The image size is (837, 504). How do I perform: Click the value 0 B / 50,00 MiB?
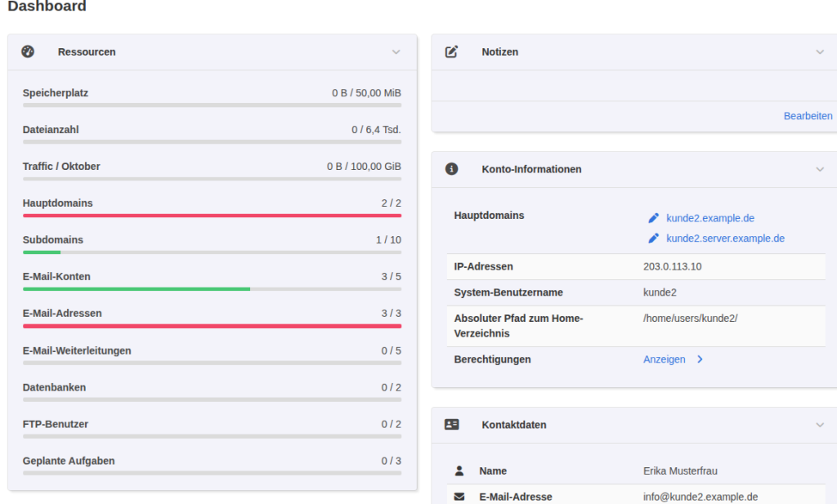click(366, 93)
